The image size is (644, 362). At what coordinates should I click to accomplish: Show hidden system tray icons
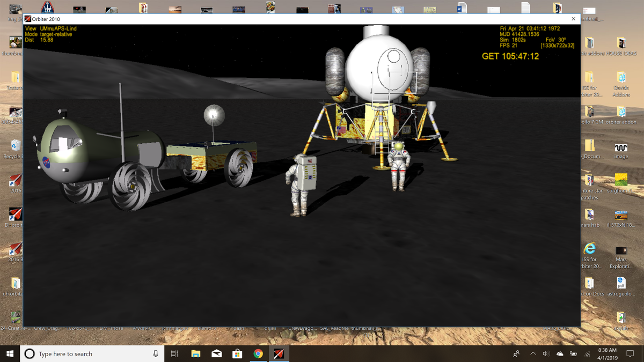click(533, 353)
